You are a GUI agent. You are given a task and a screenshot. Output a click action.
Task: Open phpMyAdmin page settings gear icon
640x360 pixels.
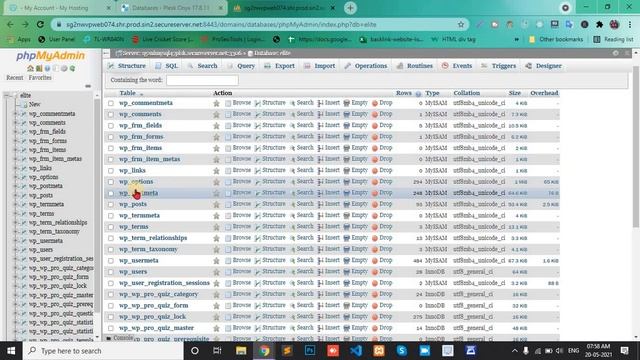tap(616, 53)
